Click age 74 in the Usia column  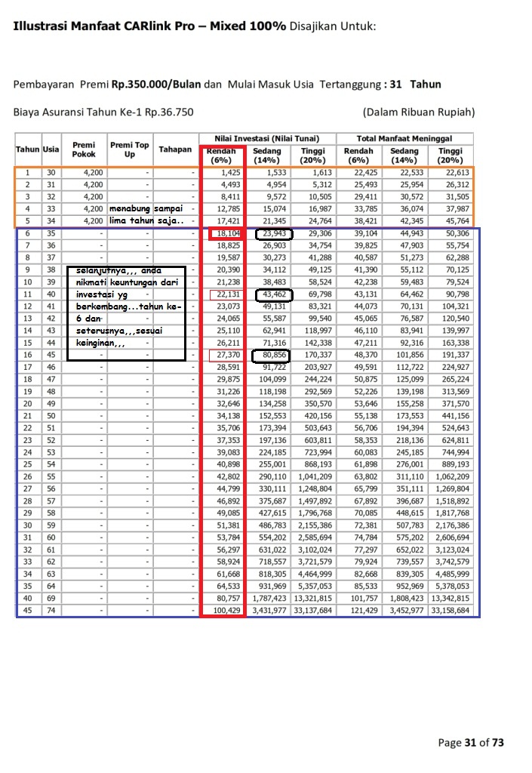tap(51, 610)
